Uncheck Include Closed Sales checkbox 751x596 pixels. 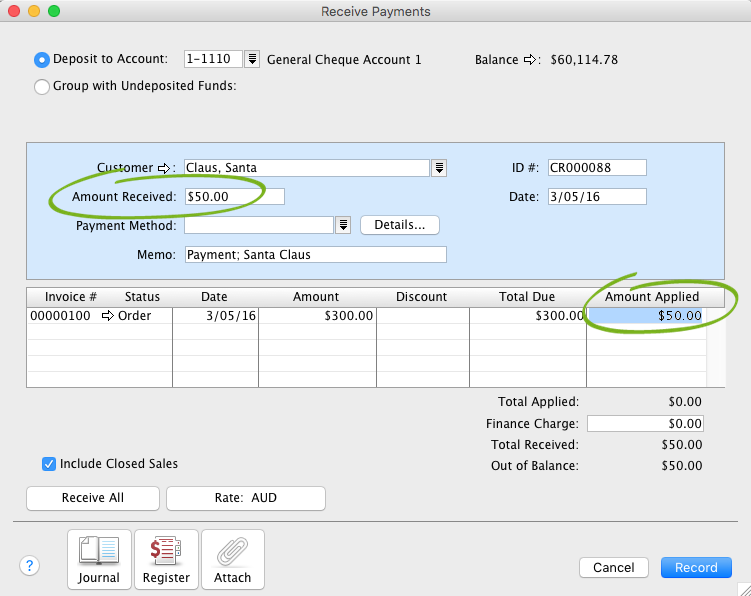point(49,464)
